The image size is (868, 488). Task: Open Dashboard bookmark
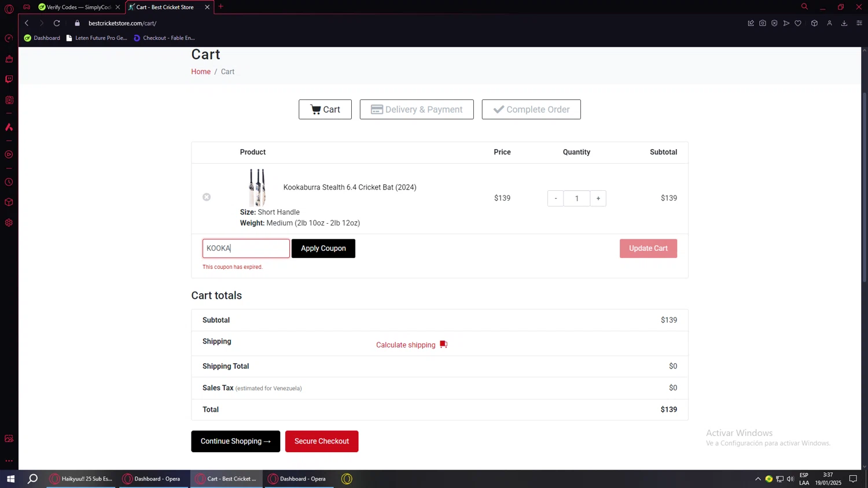(42, 38)
